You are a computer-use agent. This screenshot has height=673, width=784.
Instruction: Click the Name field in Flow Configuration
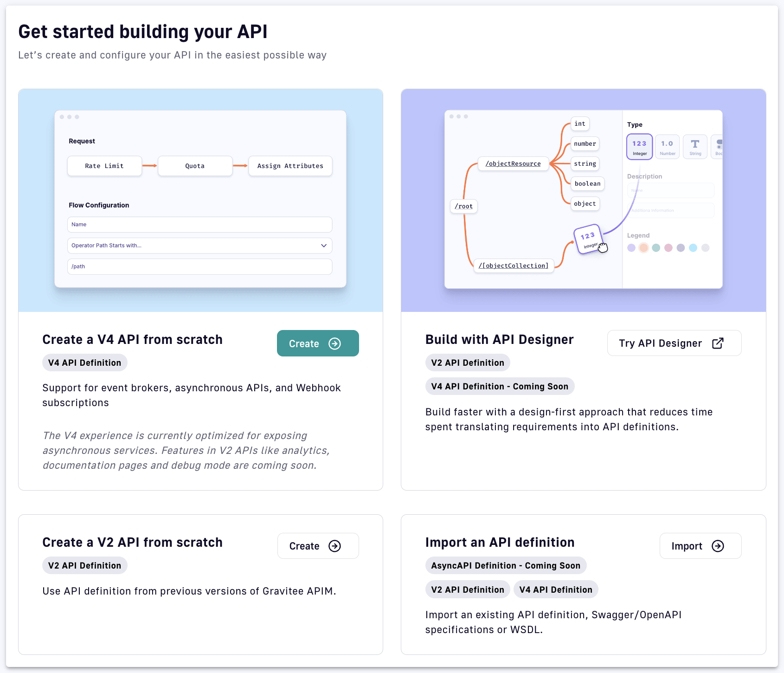tap(199, 225)
